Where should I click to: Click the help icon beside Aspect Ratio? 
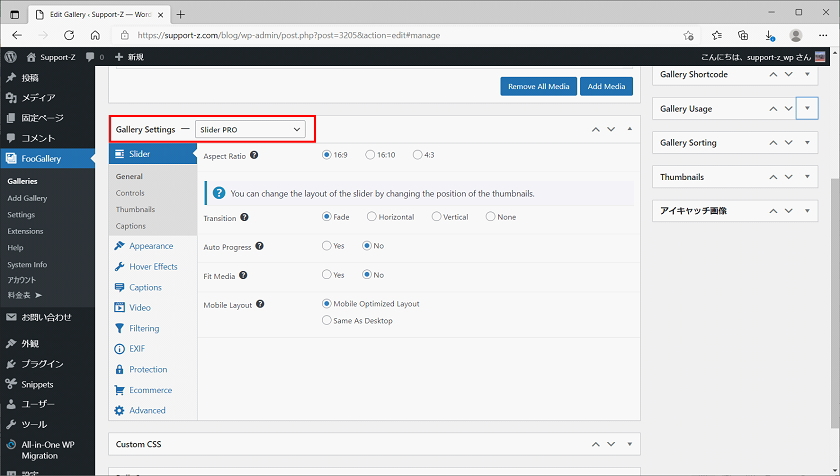coord(254,156)
